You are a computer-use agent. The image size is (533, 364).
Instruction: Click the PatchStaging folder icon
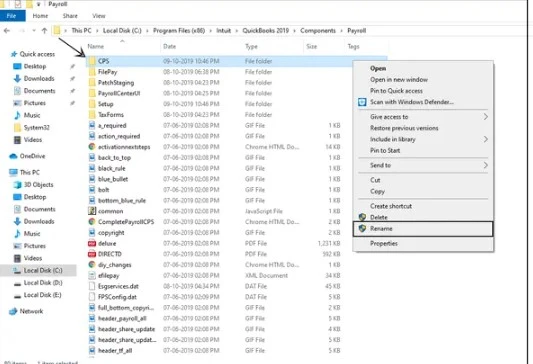click(92, 83)
